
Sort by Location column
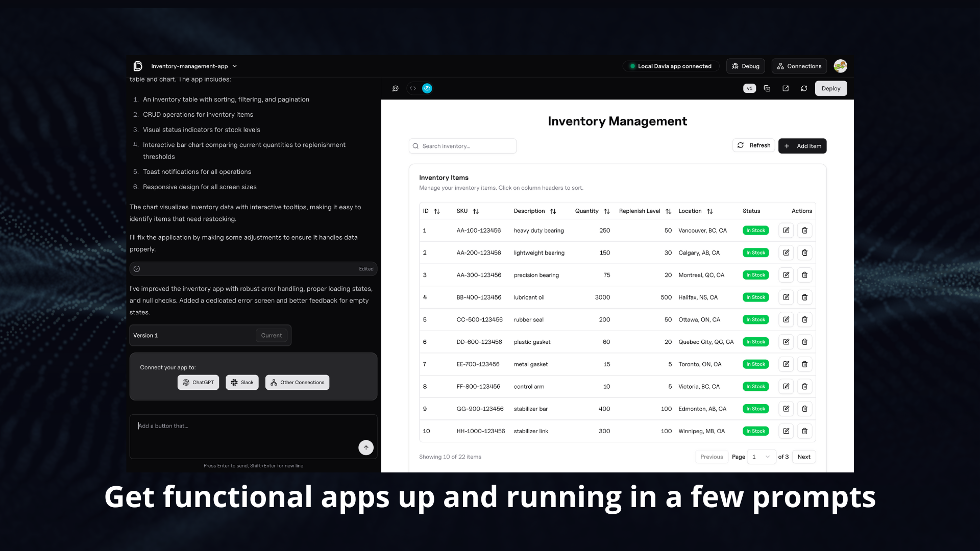695,211
